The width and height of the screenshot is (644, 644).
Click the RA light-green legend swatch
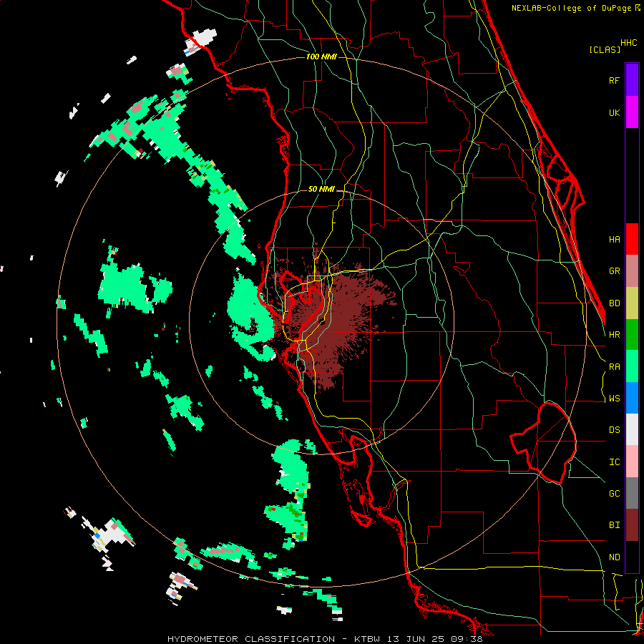click(632, 366)
